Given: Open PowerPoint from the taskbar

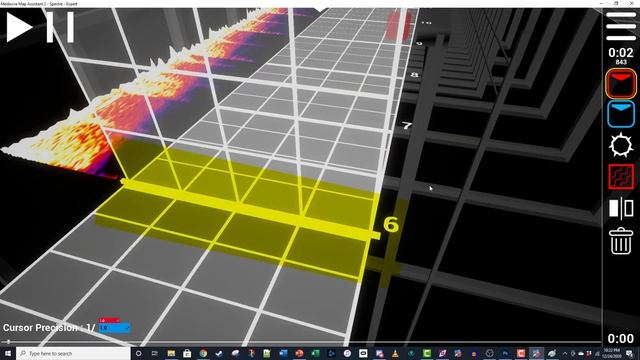Looking at the screenshot, I should click(x=299, y=353).
